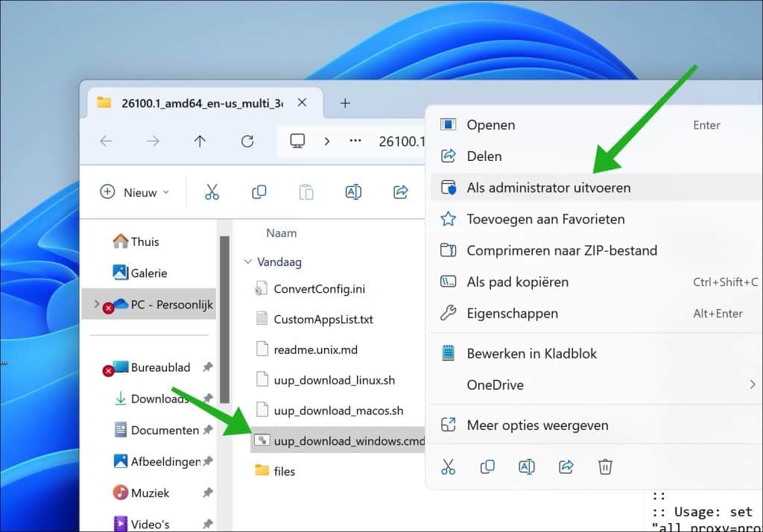Image resolution: width=763 pixels, height=532 pixels.
Task: Collapse the Vandaag group
Action: 247,262
